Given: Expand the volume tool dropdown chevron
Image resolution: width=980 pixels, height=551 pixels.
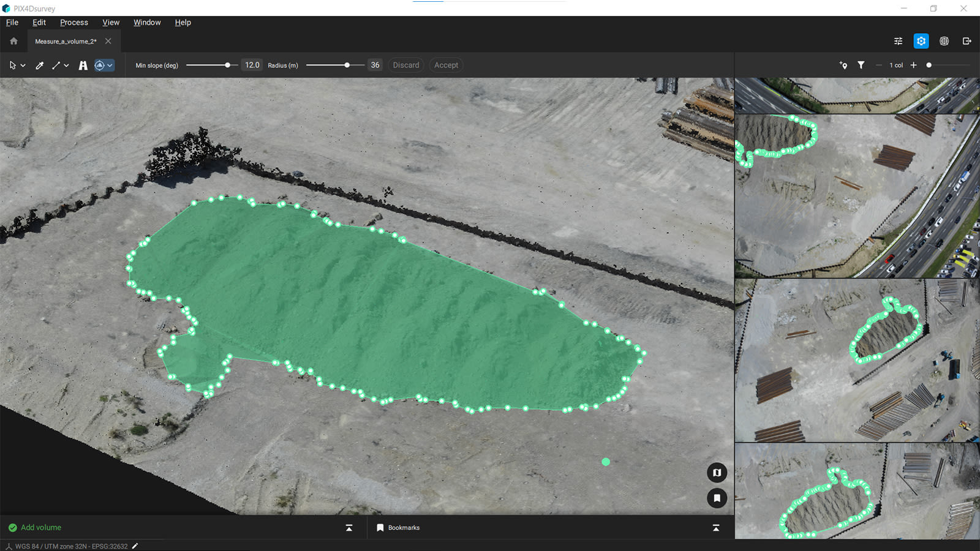Looking at the screenshot, I should [111, 65].
